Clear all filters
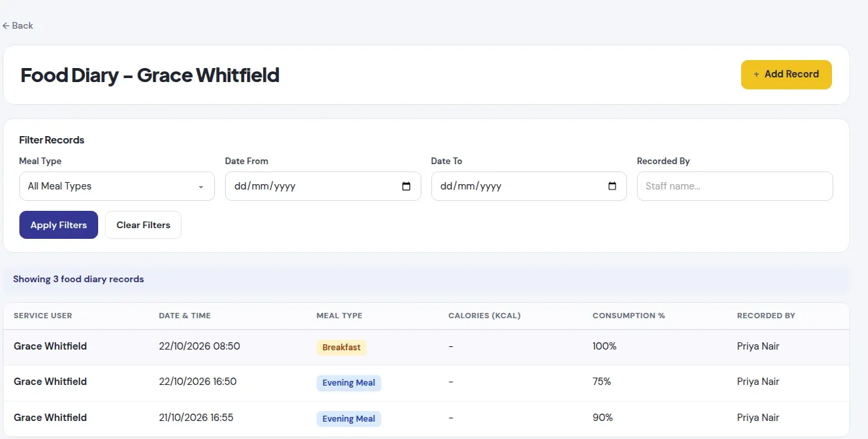The image size is (868, 439). (x=144, y=225)
